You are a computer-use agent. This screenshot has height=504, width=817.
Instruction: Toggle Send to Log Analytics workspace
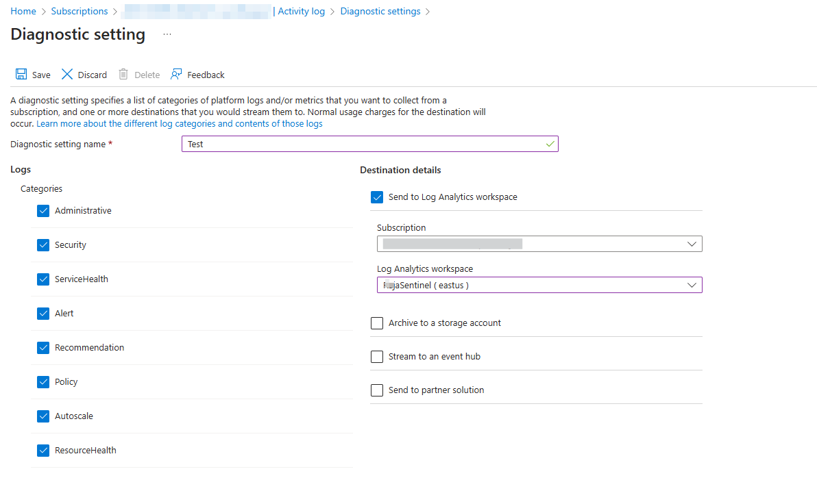377,197
